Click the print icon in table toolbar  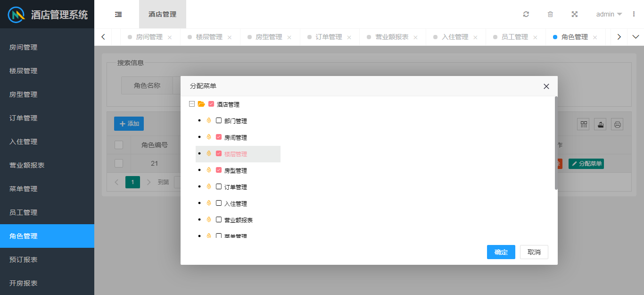click(x=617, y=124)
